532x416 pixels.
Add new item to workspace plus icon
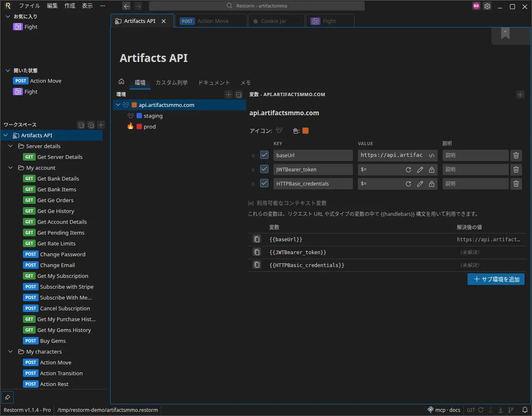[x=101, y=125]
